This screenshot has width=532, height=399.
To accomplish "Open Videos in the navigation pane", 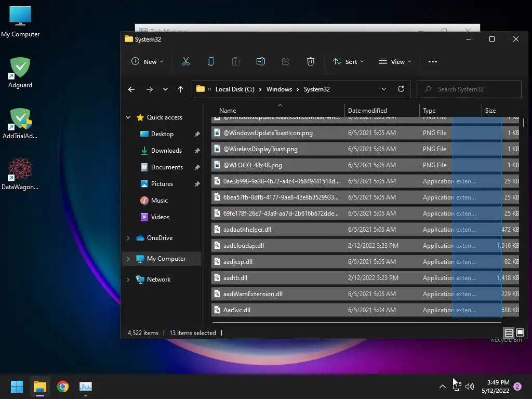I will (160, 217).
